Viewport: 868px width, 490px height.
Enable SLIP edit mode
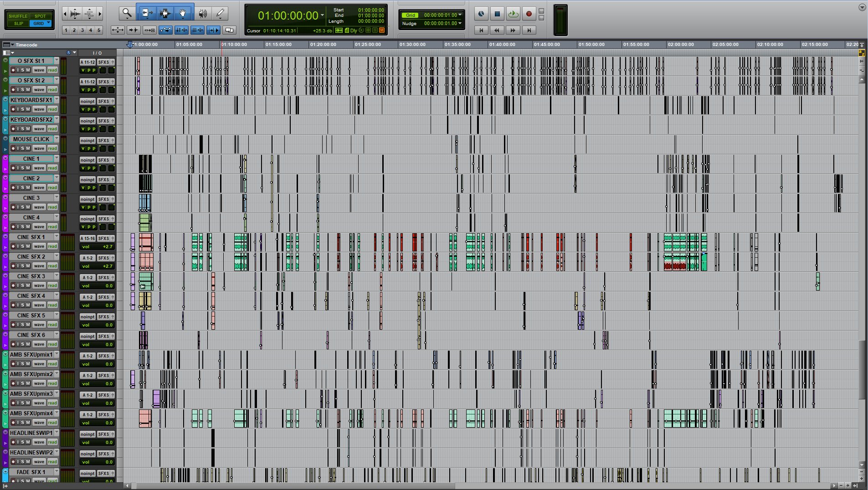18,23
